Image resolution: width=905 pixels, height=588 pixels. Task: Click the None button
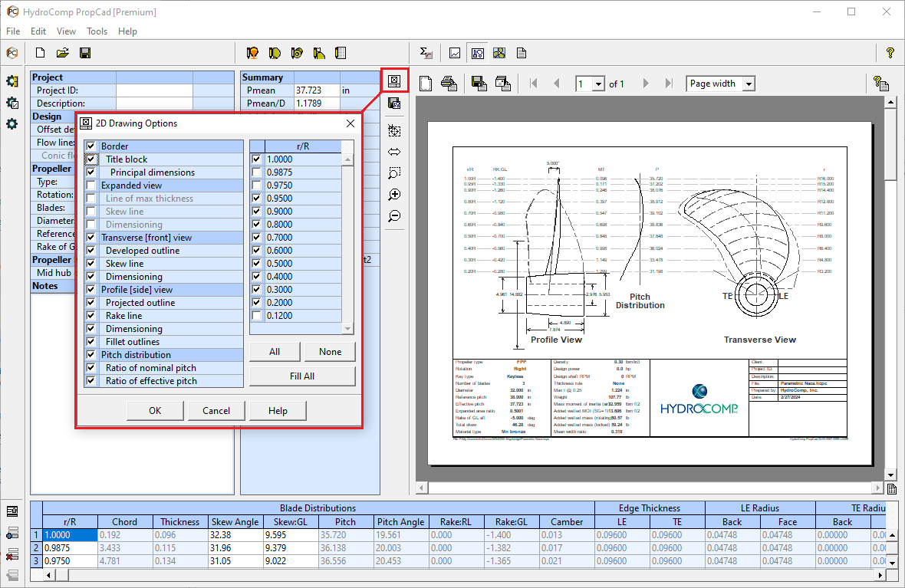coord(330,352)
